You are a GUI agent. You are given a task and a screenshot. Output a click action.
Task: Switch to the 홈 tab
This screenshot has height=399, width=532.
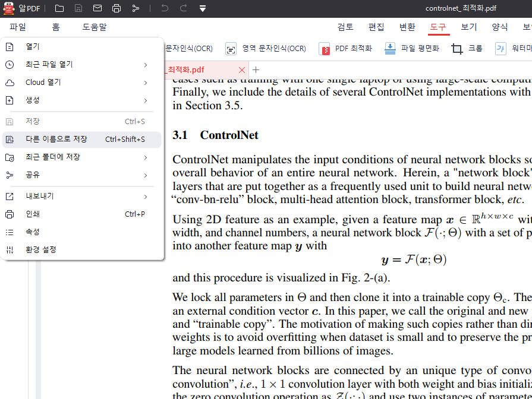click(x=56, y=27)
